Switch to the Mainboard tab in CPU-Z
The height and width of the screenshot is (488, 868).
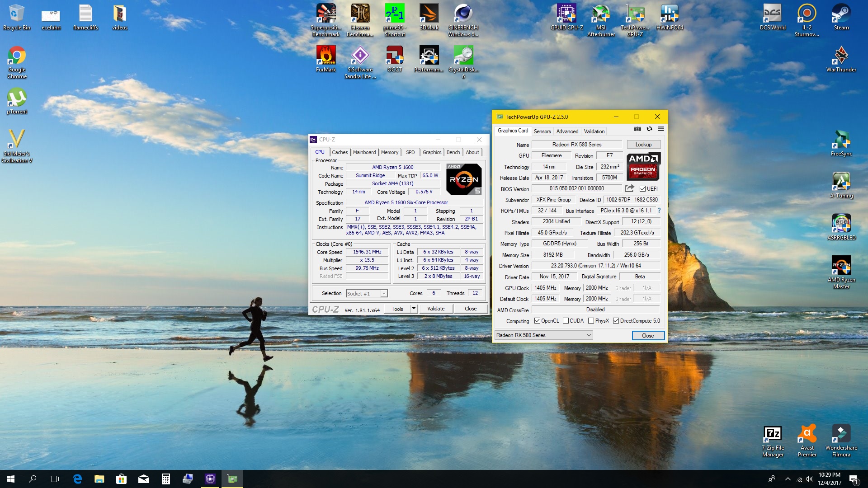(x=364, y=152)
